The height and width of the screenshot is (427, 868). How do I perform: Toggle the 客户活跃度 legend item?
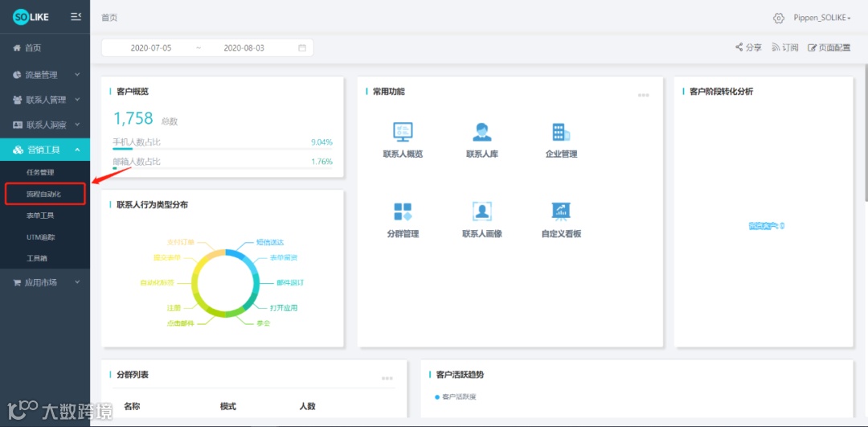click(x=456, y=397)
